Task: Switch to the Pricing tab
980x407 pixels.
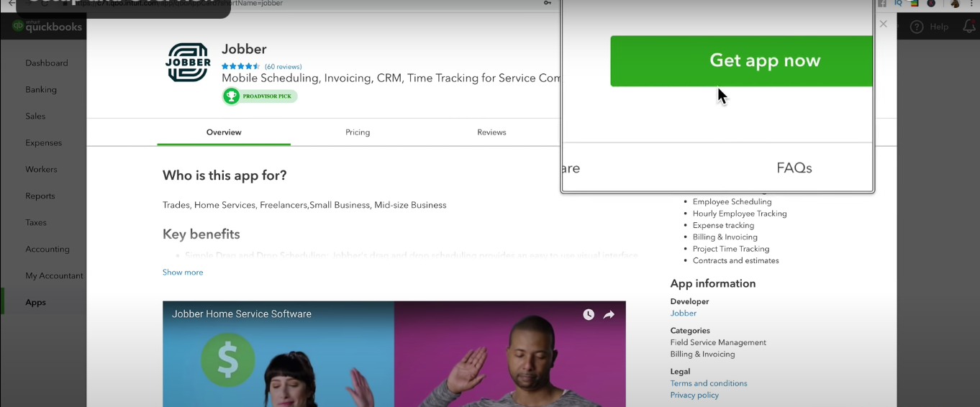Action: click(x=358, y=132)
